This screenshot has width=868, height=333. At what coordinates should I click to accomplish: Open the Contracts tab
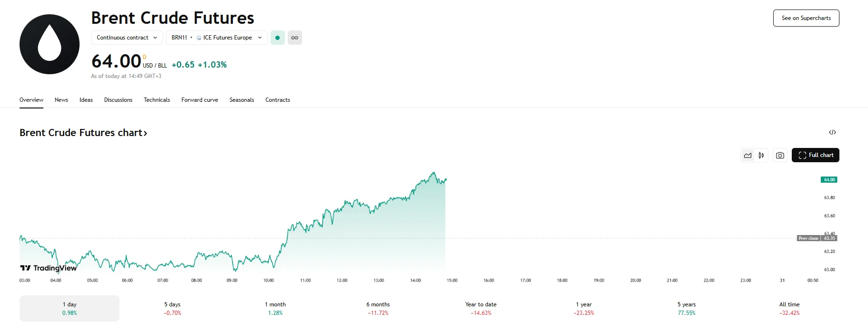[x=278, y=100]
